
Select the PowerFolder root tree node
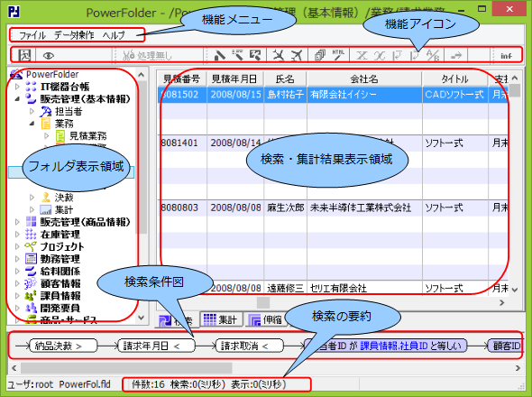[52, 74]
